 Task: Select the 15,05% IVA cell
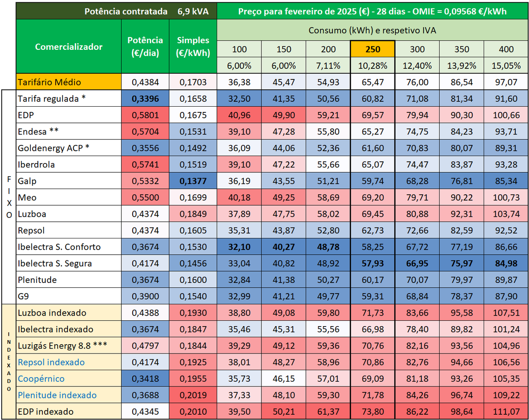506,66
